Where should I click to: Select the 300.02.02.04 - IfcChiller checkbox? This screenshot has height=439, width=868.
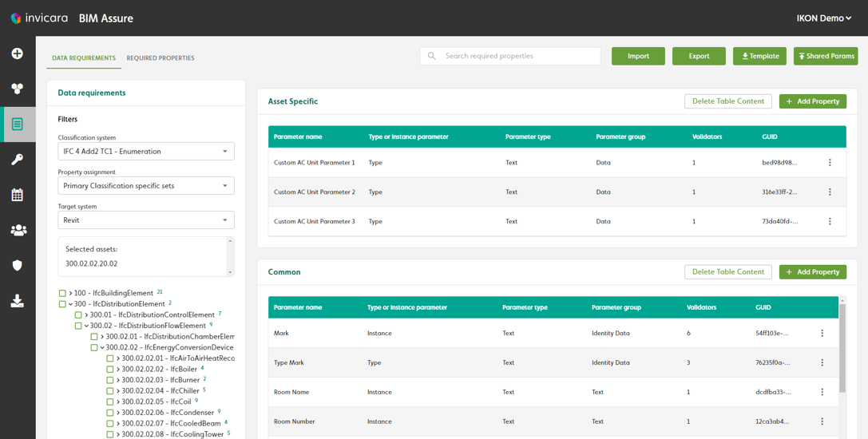coord(110,391)
